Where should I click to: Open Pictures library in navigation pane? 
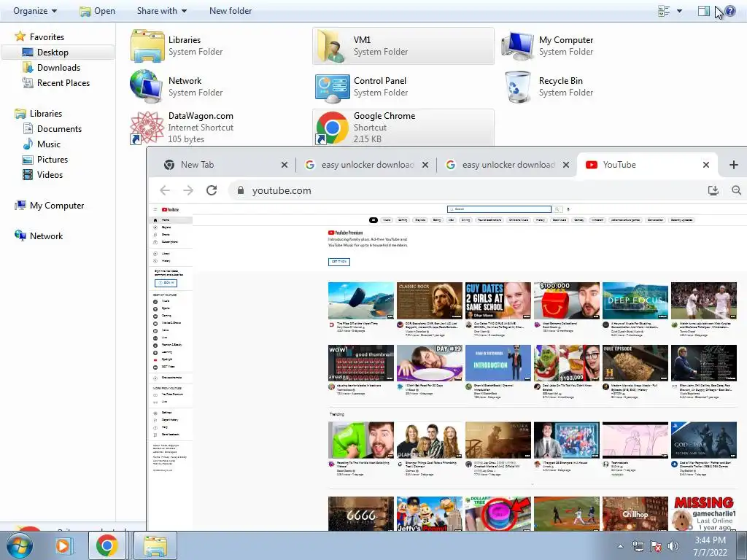[53, 160]
